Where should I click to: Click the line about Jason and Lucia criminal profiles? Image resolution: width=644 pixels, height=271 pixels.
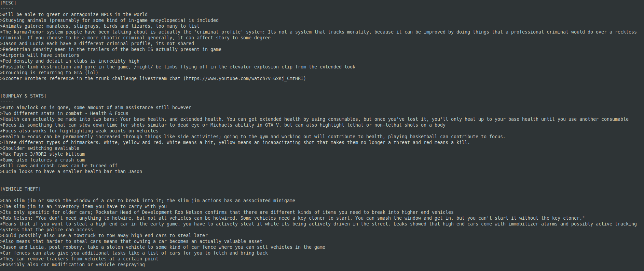pyautogui.click(x=97, y=43)
